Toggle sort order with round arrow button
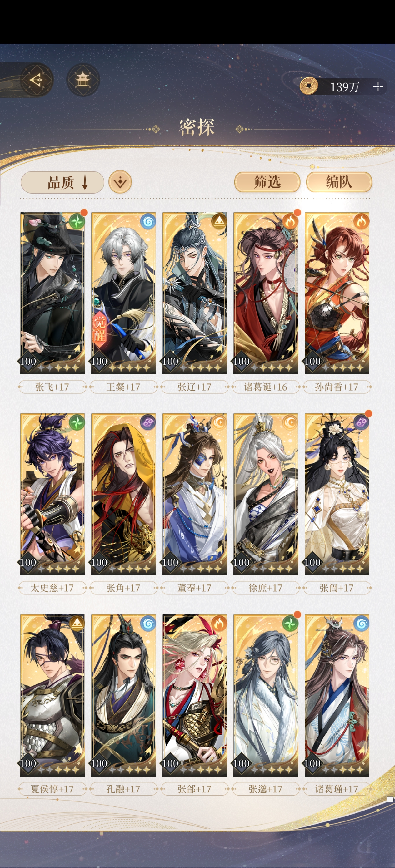Screen dimensions: 395x868 click(x=120, y=182)
